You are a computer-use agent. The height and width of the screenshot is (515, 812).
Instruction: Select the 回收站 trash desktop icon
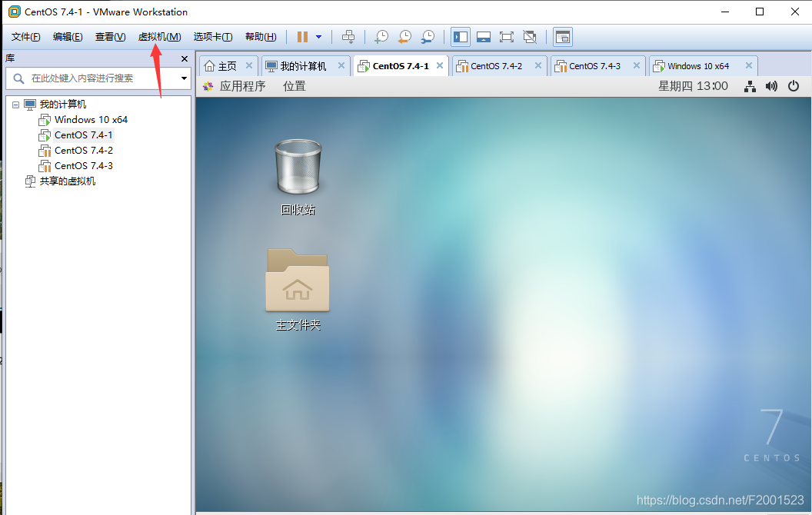(x=298, y=177)
